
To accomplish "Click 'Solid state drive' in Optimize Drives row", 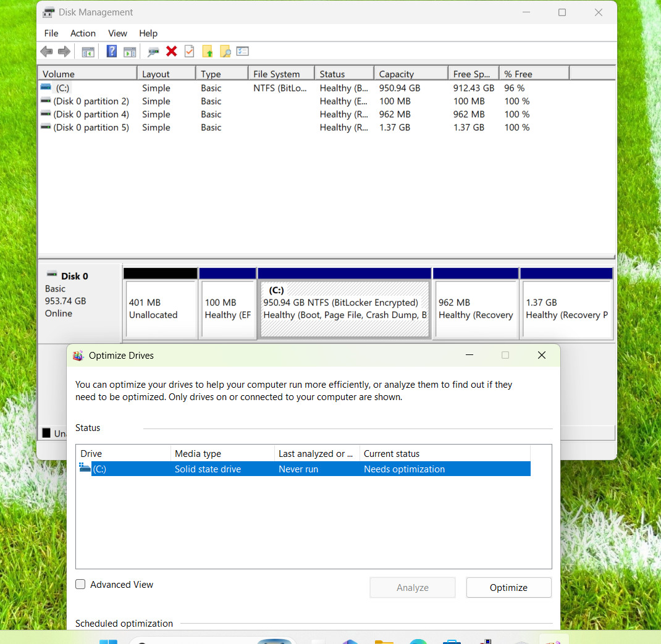I will 208,469.
